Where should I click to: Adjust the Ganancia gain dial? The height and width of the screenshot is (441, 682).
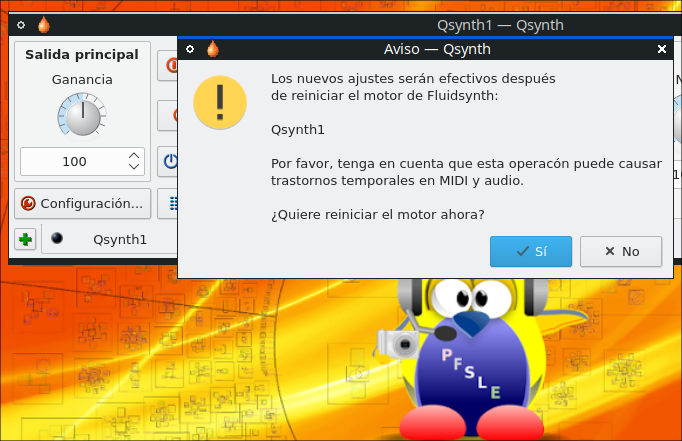[x=82, y=115]
